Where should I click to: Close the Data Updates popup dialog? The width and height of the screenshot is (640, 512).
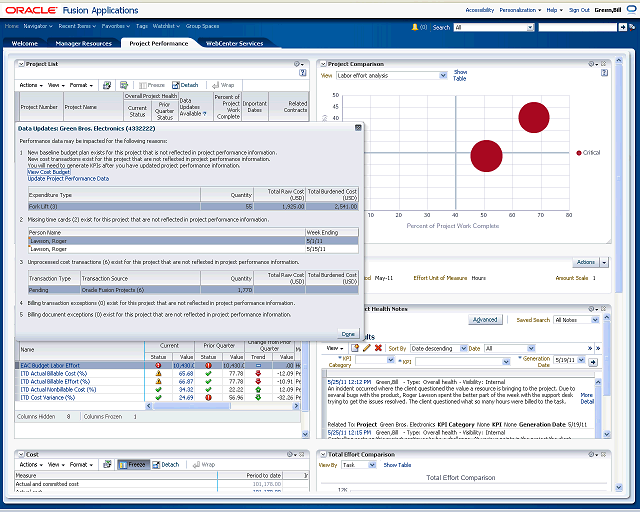coord(358,128)
